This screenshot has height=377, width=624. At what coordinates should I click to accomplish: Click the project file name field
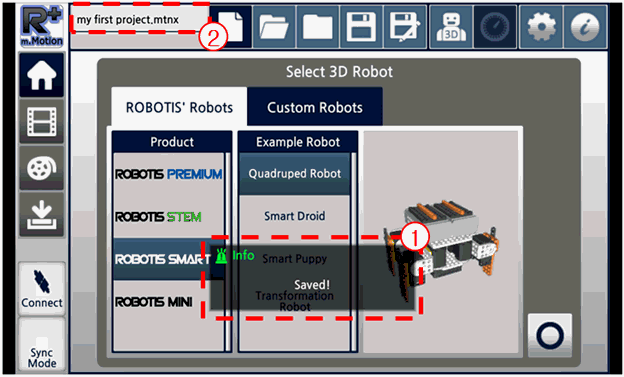[139, 19]
